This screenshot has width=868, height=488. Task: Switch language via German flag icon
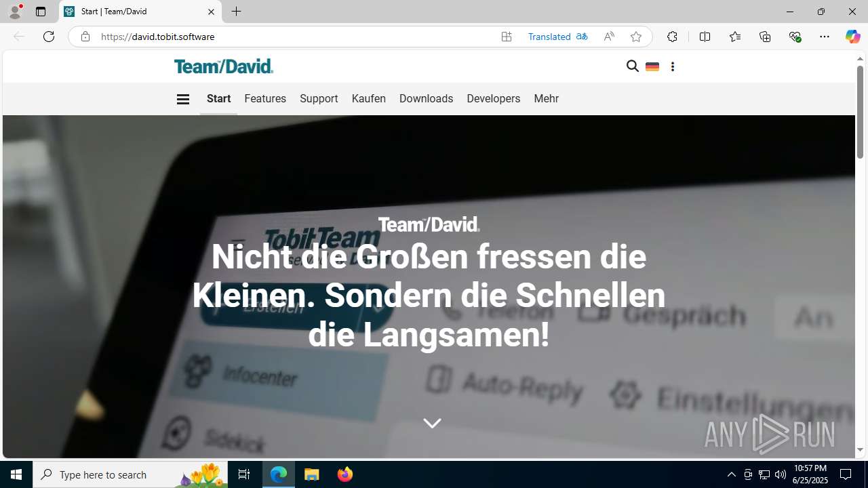(x=652, y=66)
